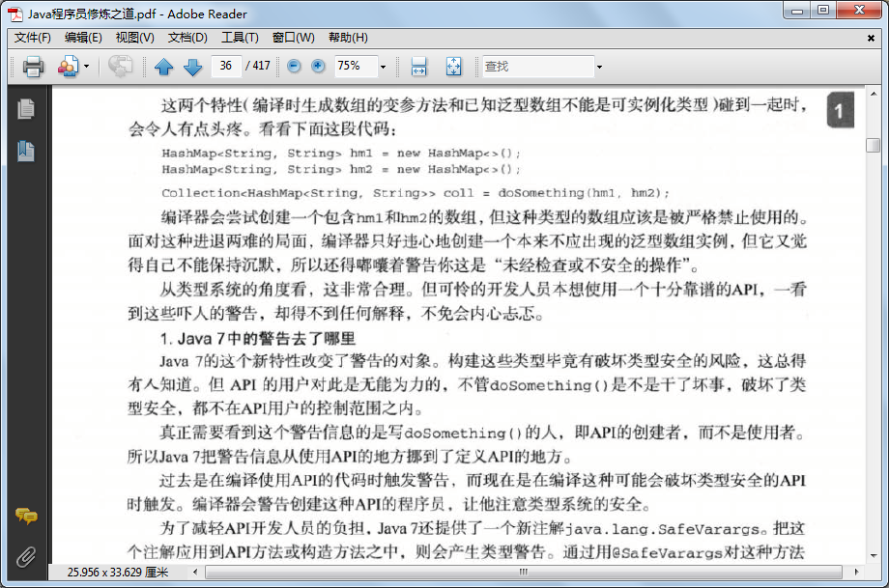Click the horizontal scrollbar thumb

[524, 573]
